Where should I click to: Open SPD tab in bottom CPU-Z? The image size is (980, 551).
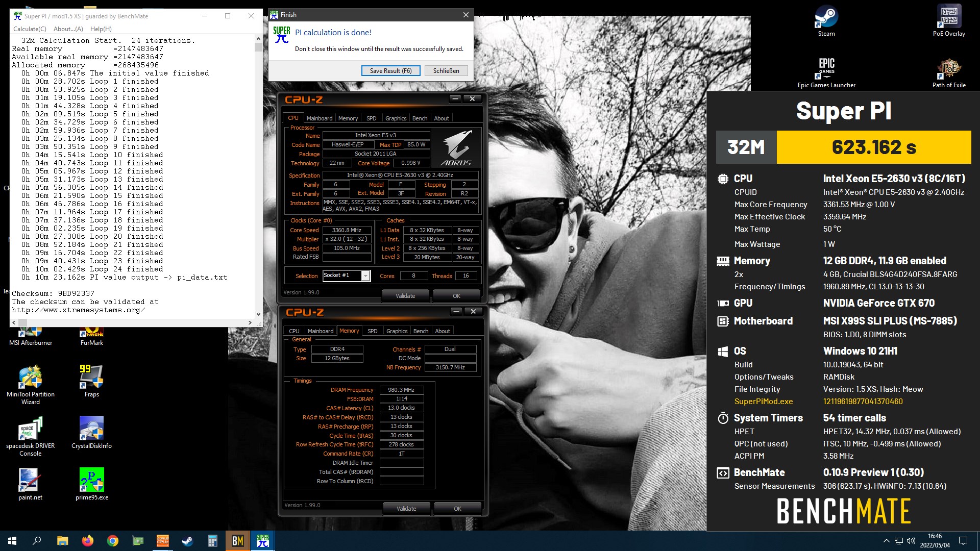pos(373,331)
